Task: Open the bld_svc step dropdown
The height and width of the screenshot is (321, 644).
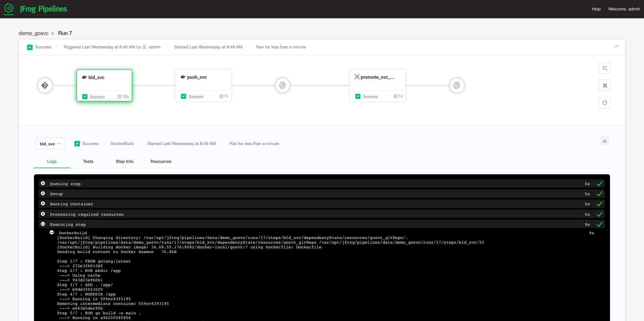Action: pyautogui.click(x=50, y=144)
